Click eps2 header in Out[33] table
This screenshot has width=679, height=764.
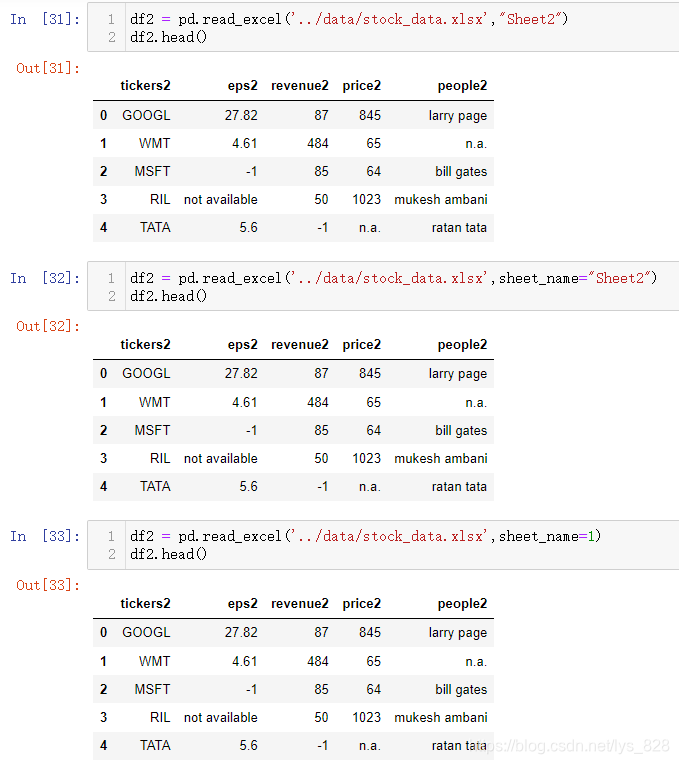pos(242,603)
